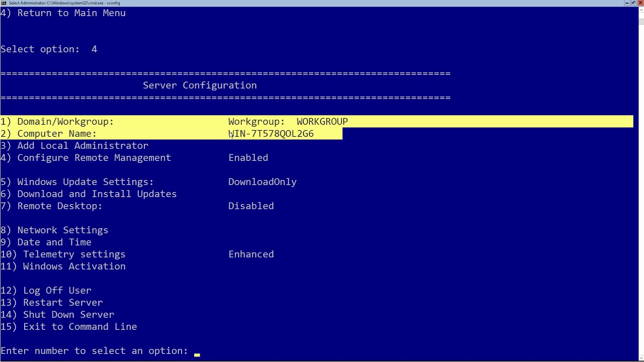
Task: Click '13) Restart Server' line
Action: click(51, 303)
